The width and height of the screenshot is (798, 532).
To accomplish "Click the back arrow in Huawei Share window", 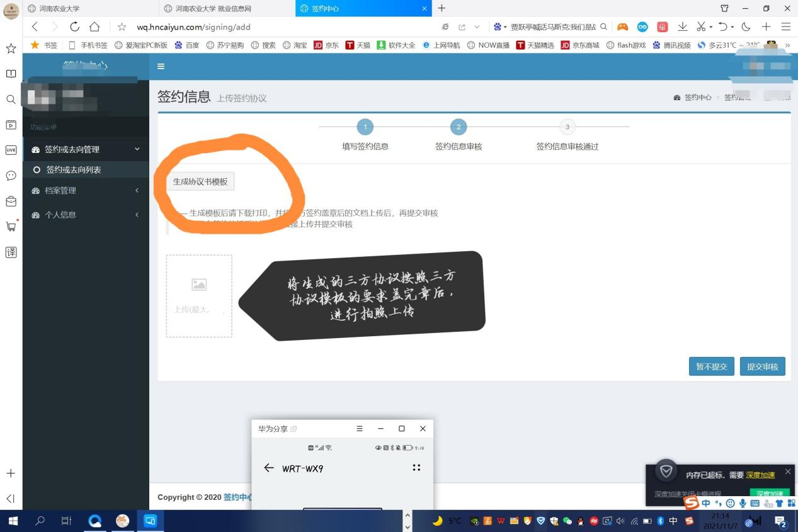I will pos(269,468).
